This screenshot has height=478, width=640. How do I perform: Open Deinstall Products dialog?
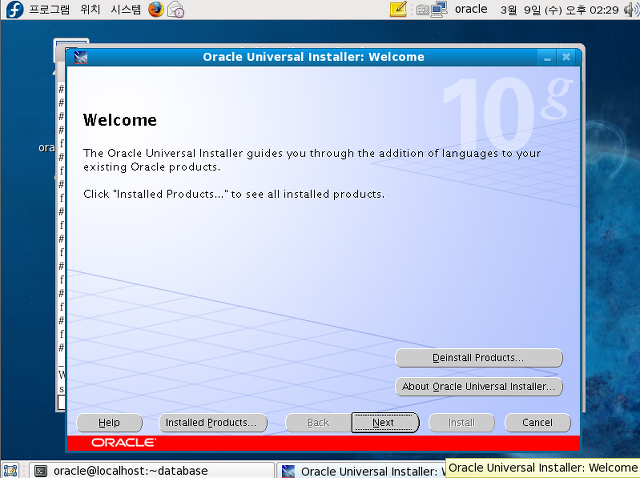[479, 358]
